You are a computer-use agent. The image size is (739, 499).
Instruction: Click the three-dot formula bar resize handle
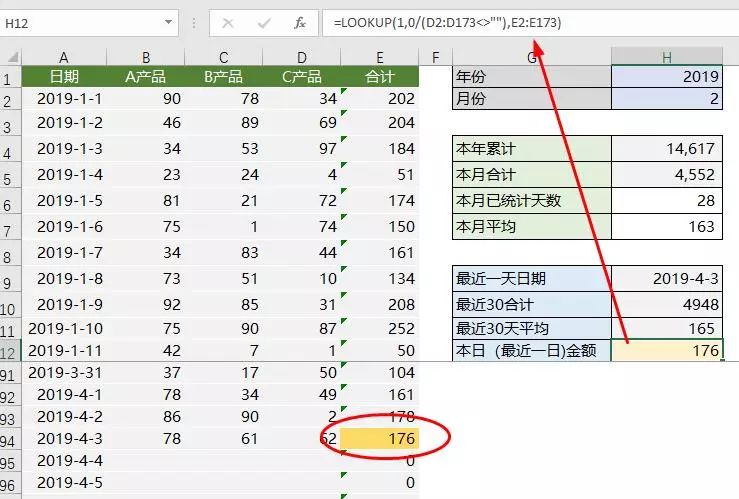194,23
